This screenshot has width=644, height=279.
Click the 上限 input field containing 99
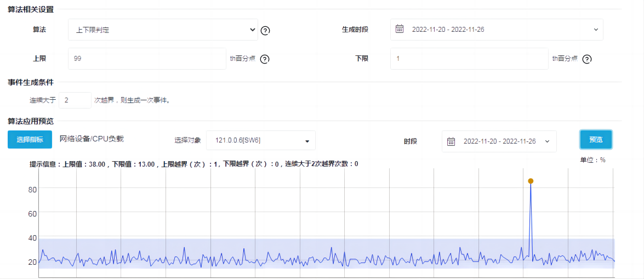[x=147, y=58]
